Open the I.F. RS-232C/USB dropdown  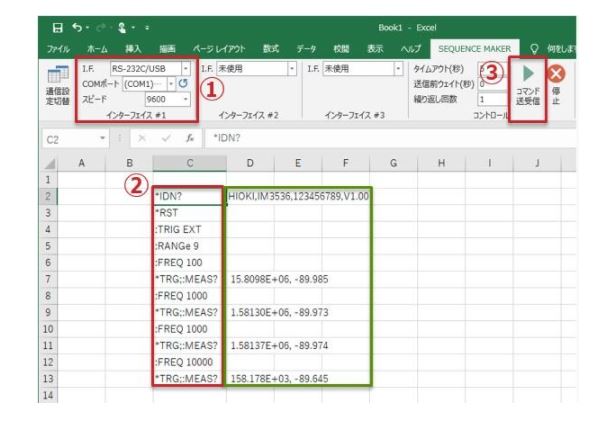pyautogui.click(x=186, y=68)
